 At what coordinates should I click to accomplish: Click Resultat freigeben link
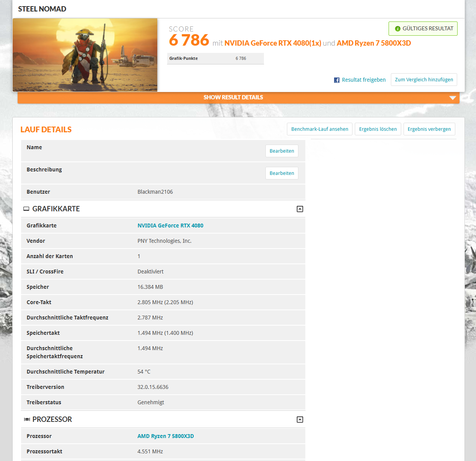tap(364, 80)
